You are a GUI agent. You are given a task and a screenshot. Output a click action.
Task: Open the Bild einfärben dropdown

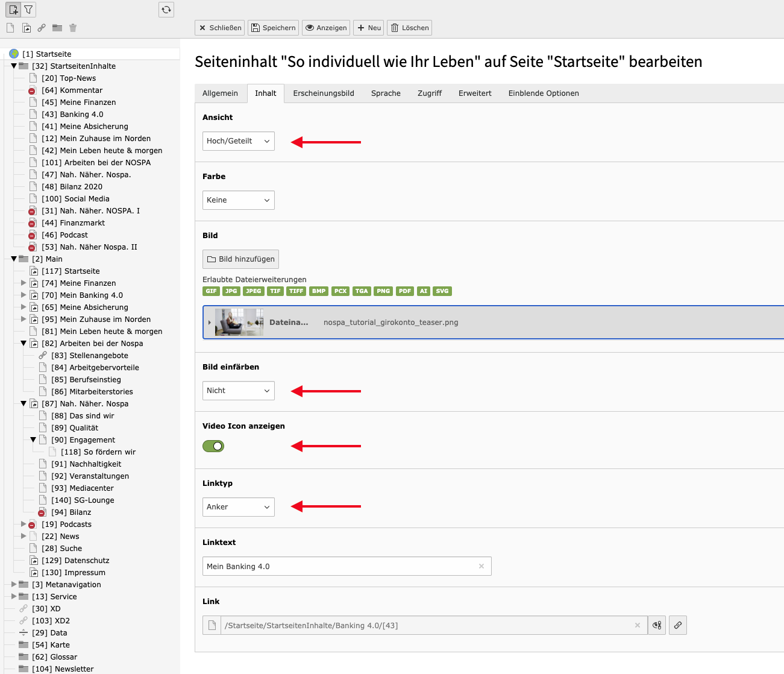(238, 391)
